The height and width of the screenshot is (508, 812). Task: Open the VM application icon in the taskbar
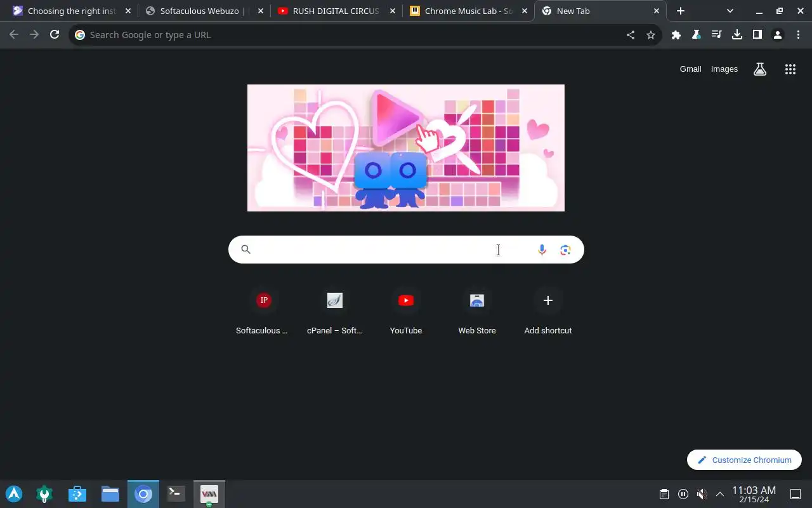209,494
